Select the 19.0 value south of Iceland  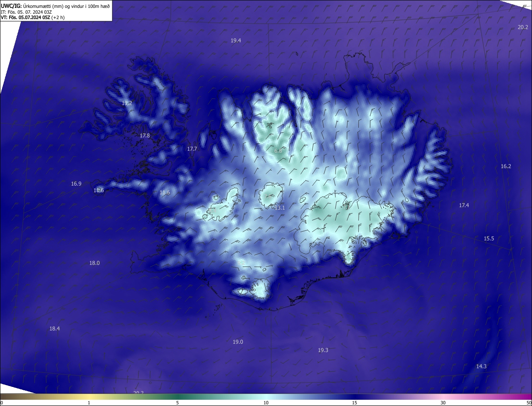pos(238,342)
